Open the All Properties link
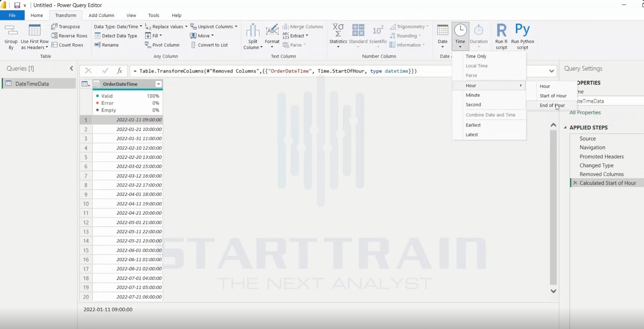The image size is (644, 329). click(x=585, y=113)
